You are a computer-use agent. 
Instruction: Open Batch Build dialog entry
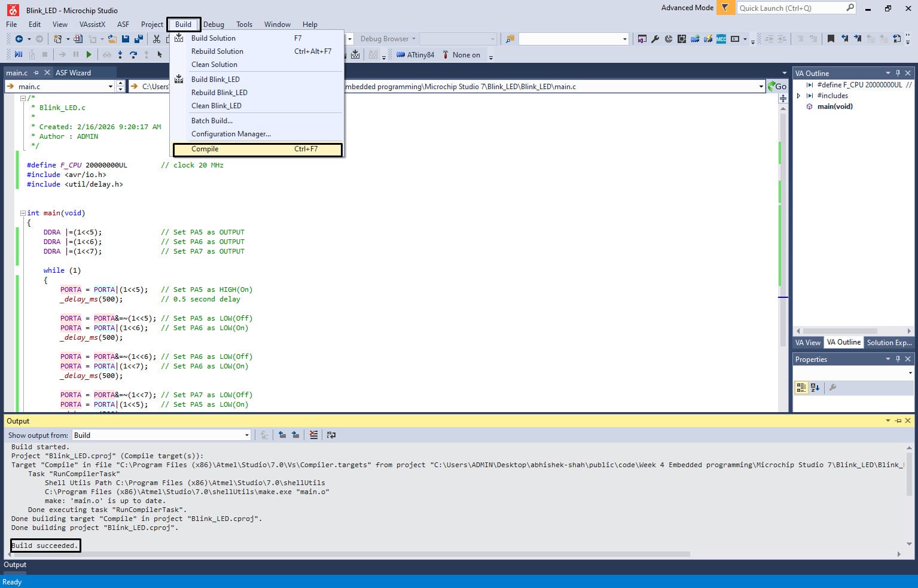257,121
